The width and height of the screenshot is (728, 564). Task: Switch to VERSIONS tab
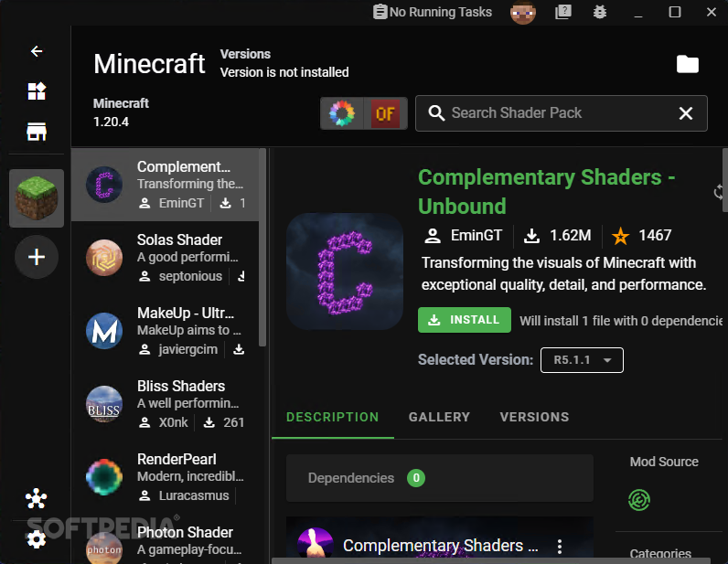(x=534, y=417)
